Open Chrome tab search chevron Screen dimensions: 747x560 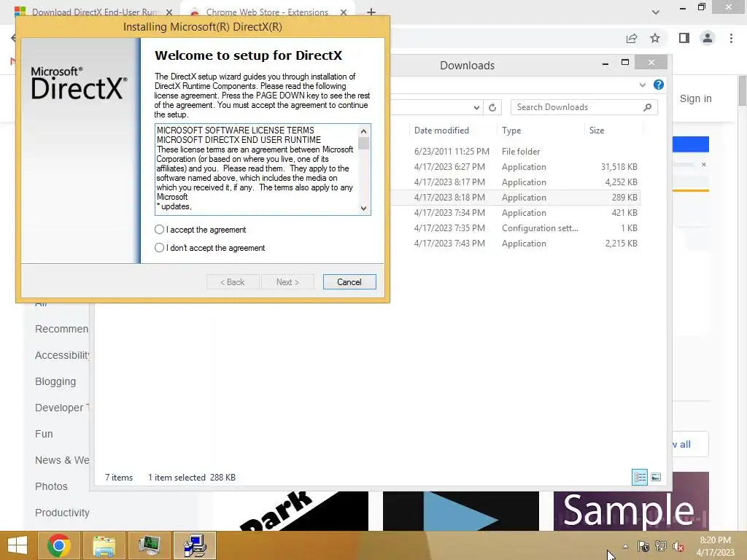tap(656, 12)
